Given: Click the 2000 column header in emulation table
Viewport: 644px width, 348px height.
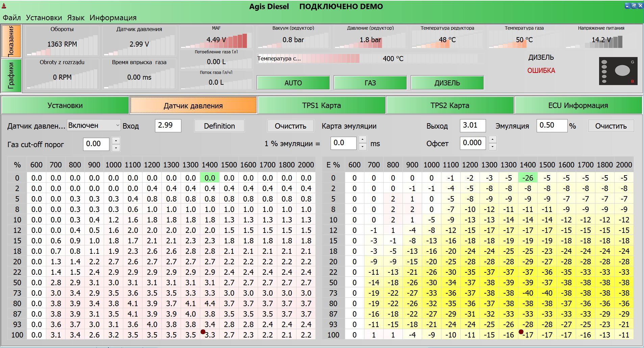Looking at the screenshot, I should point(624,165).
